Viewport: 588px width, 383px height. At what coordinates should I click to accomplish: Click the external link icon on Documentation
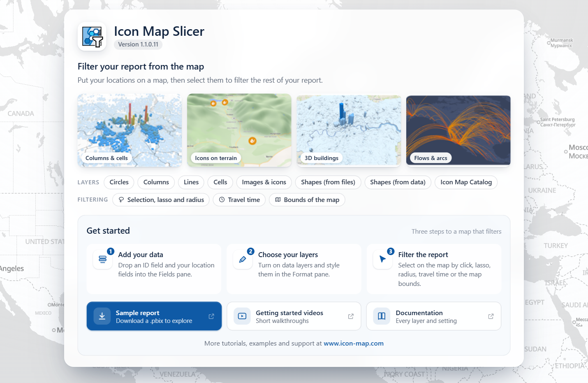click(491, 316)
